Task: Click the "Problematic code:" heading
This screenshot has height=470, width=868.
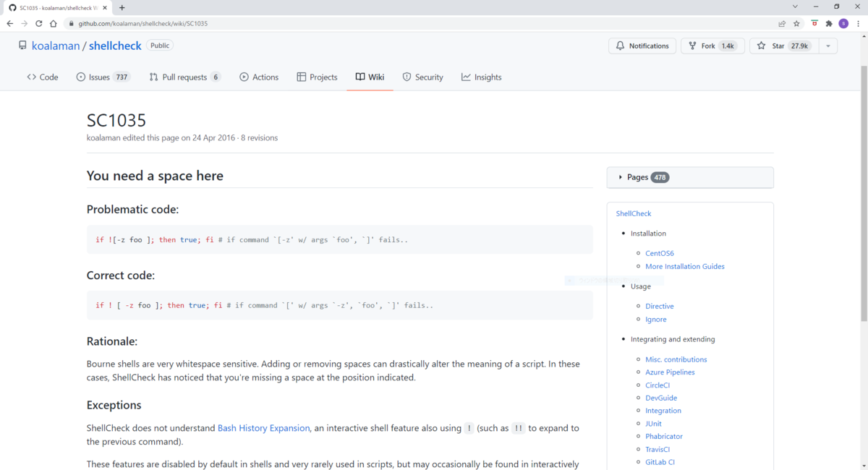Action: tap(132, 210)
